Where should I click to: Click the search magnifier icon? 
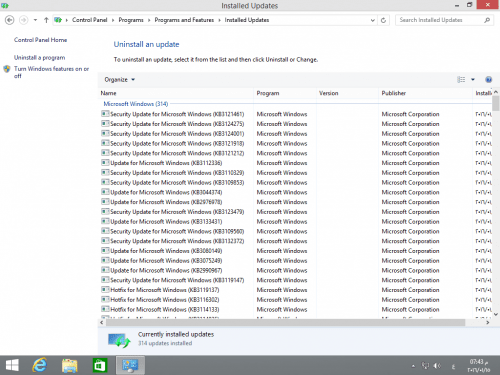click(x=487, y=20)
